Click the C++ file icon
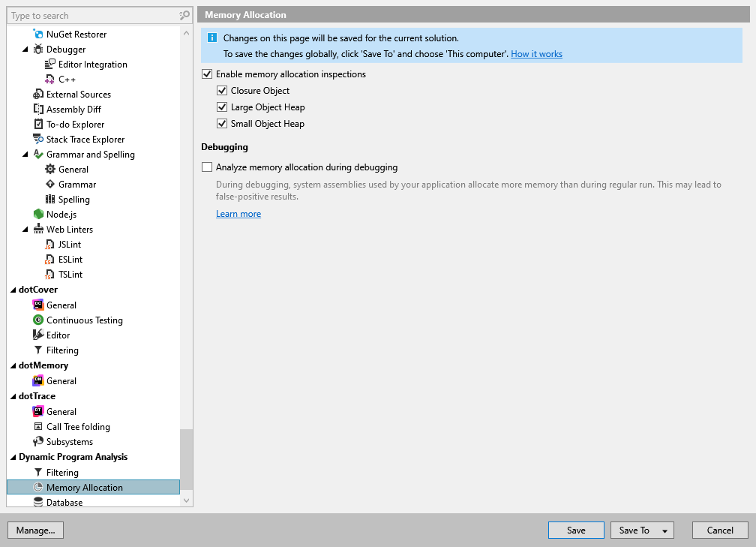 click(x=50, y=79)
